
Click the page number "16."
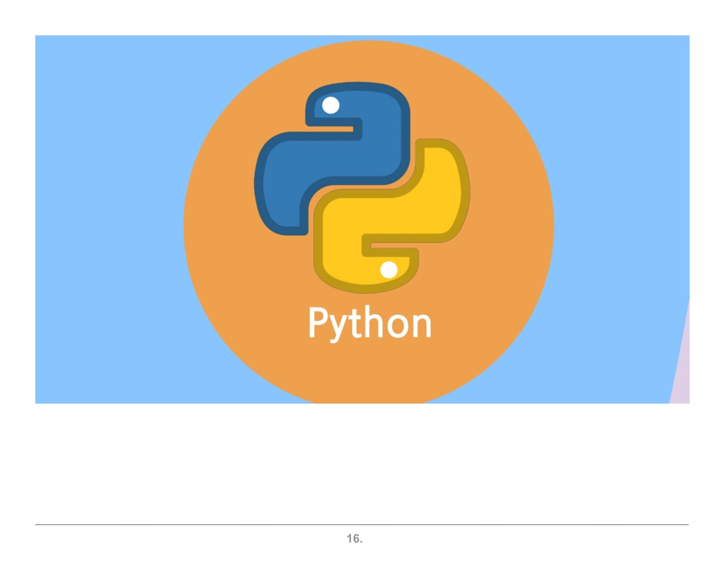tap(355, 539)
